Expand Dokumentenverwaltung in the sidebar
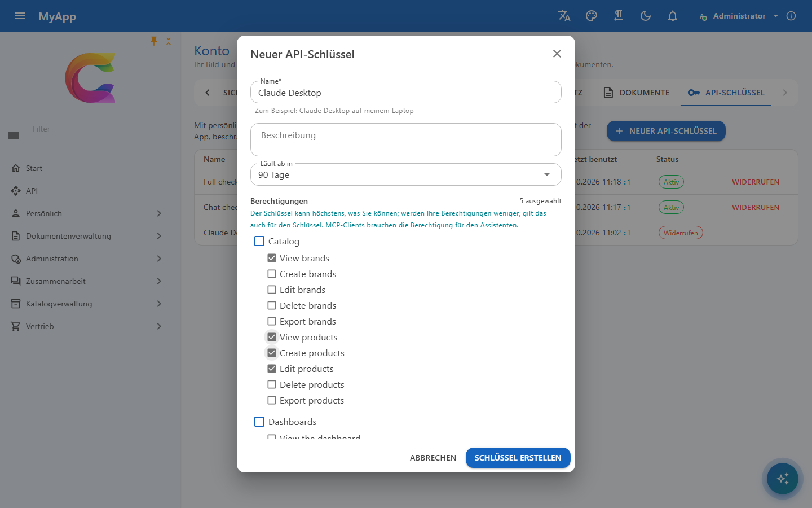 tap(90, 236)
